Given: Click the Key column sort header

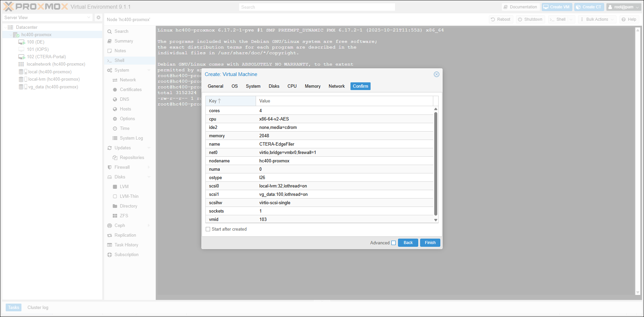Looking at the screenshot, I should (231, 101).
